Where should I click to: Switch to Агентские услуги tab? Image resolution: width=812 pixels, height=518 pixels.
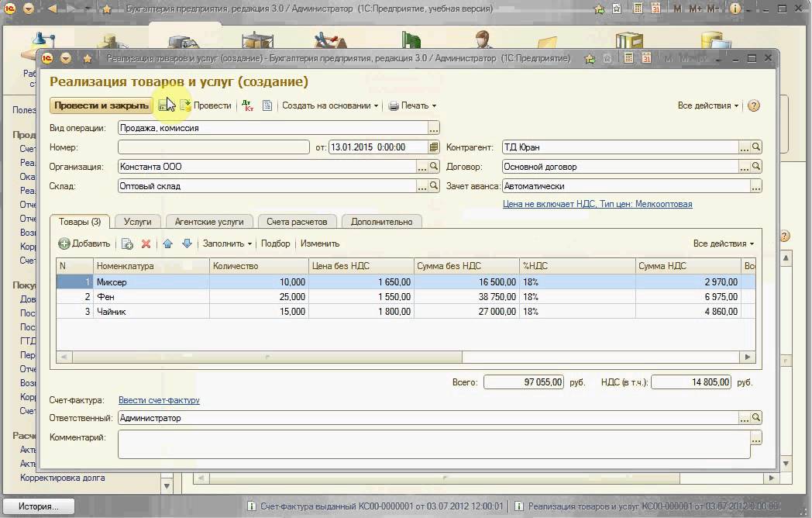(209, 222)
